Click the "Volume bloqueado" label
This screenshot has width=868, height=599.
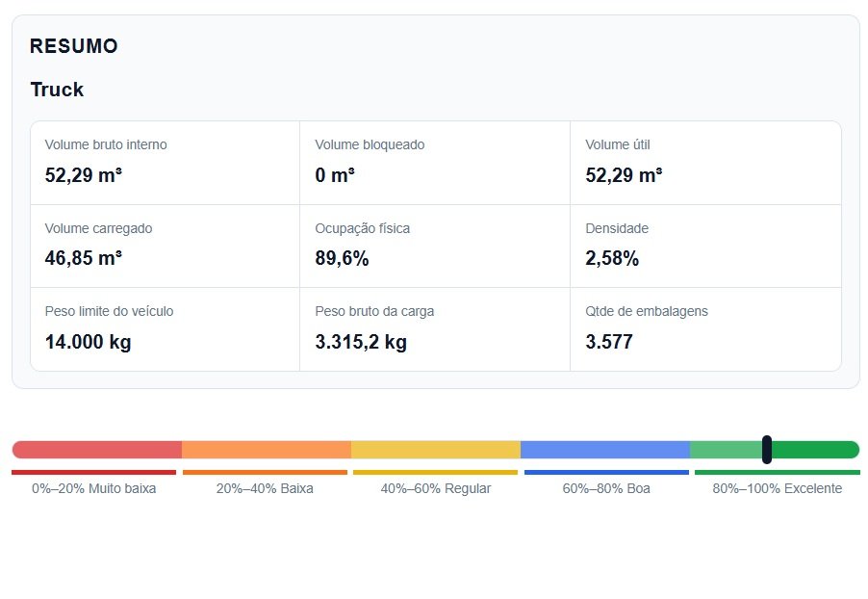[x=370, y=144]
